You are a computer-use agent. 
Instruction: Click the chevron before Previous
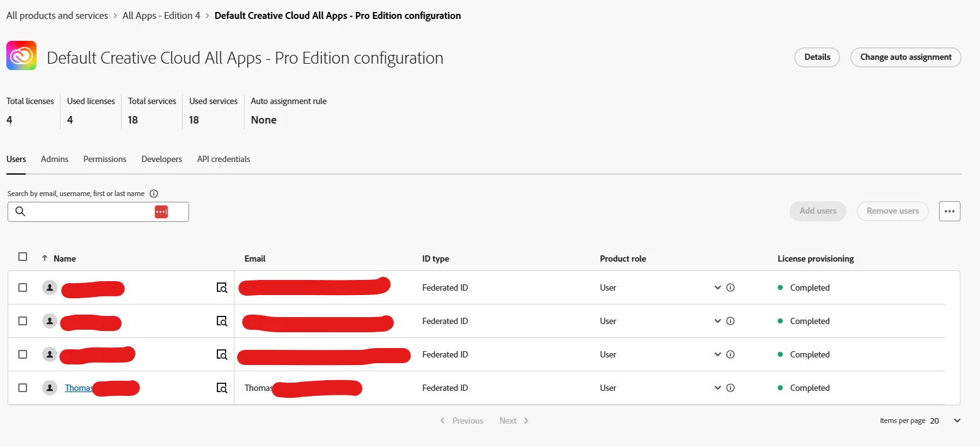442,421
